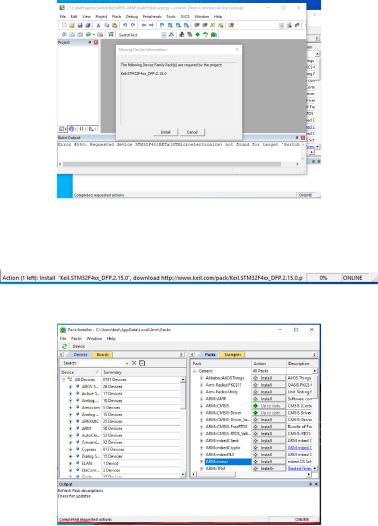Open the uVision Debug menu
Viewport: 378px width, 526px height.
click(x=132, y=16)
